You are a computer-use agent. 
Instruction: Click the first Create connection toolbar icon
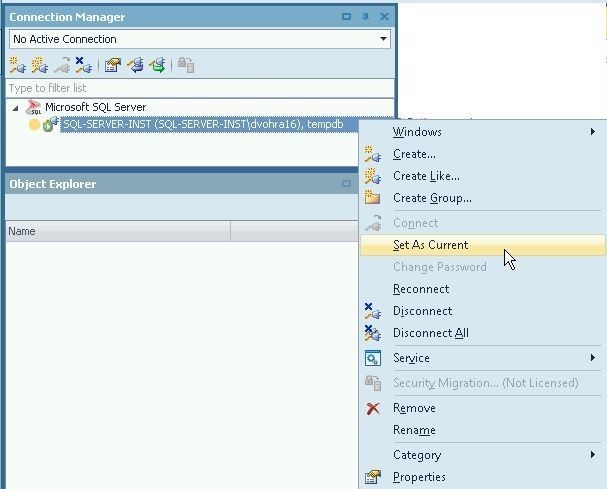17,65
